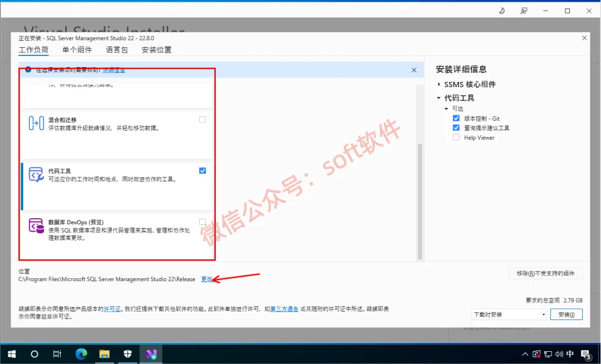Click the database DevOps workload icon
This screenshot has height=364, width=601.
pos(36,225)
